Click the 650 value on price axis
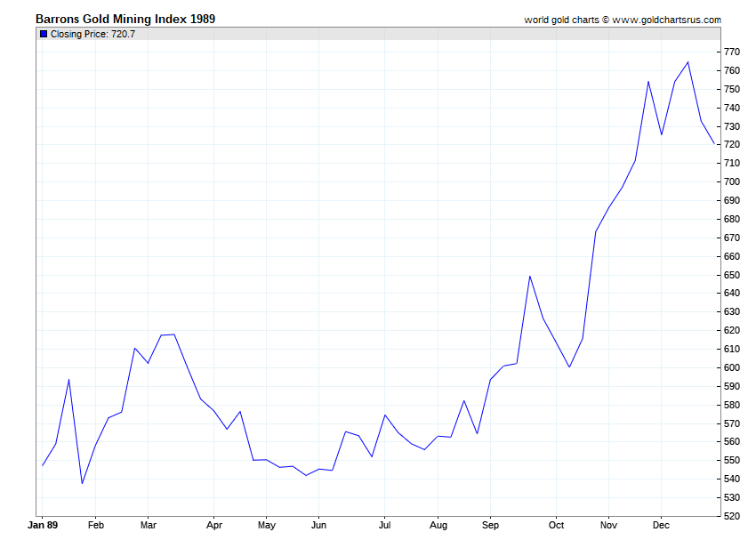756x548 pixels. 731,275
